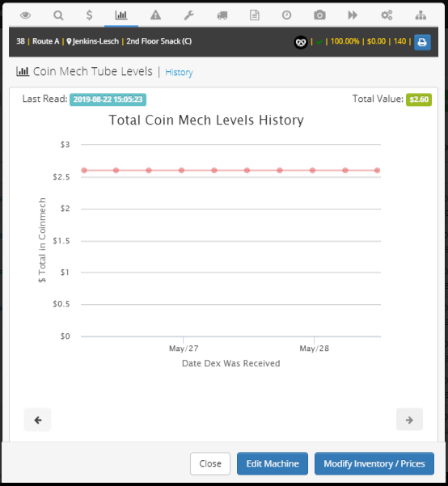The width and height of the screenshot is (448, 486).
Task: Open Modify Inventory / Prices
Action: [374, 463]
